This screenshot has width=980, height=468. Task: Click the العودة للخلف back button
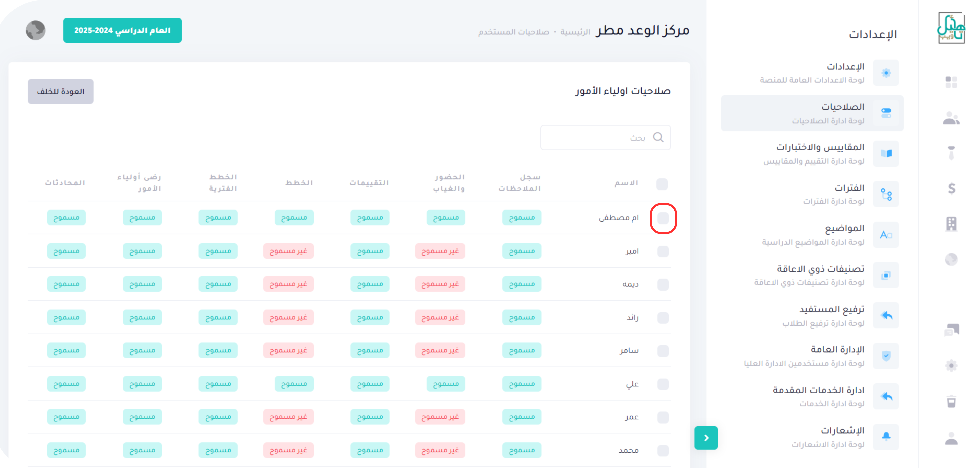pos(60,91)
